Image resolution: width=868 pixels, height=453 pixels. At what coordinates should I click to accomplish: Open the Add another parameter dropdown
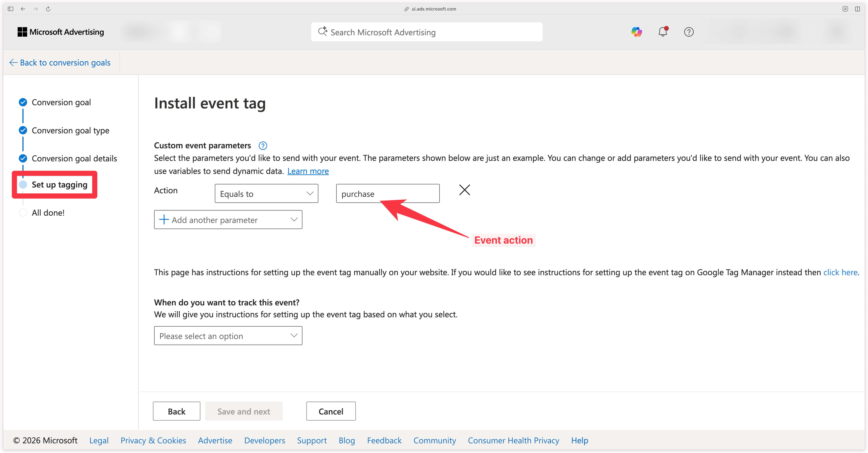pyautogui.click(x=228, y=220)
